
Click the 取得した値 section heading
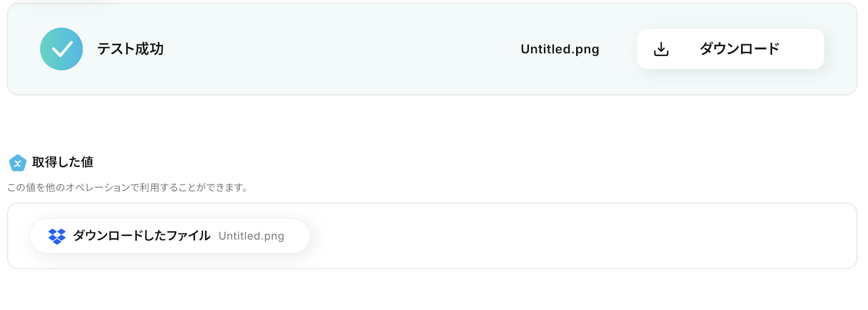click(62, 162)
